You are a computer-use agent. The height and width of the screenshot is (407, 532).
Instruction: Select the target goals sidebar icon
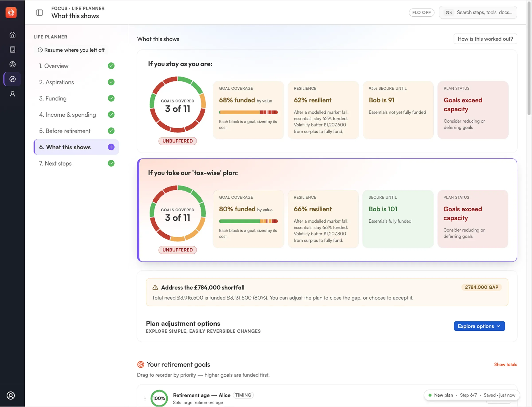click(x=12, y=64)
